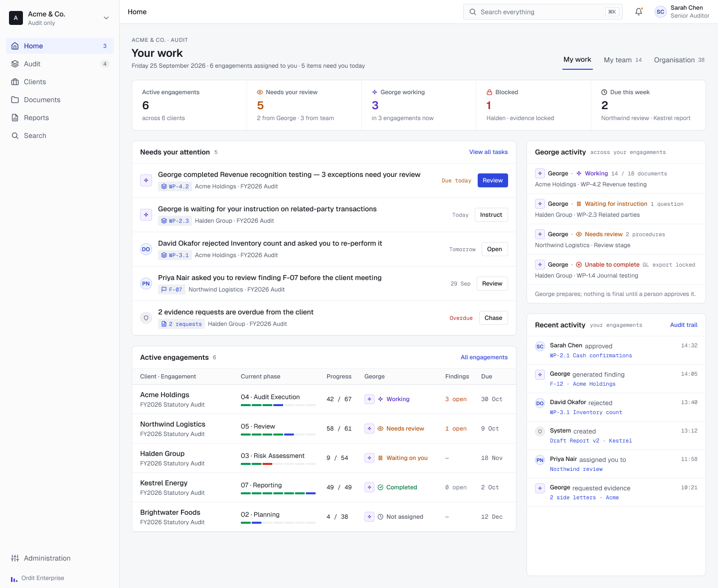
Task: Click the George icon in Halden Group row
Action: click(x=369, y=458)
